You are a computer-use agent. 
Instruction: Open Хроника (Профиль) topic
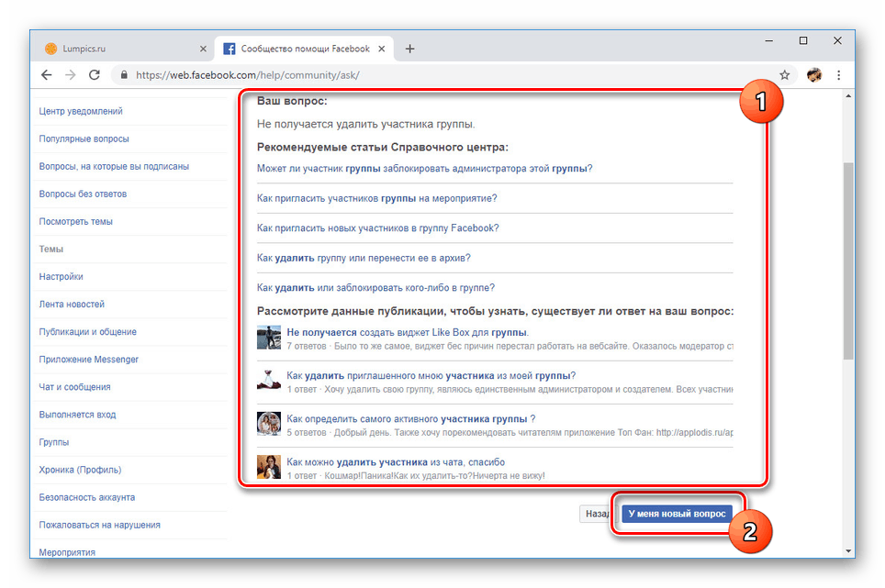point(80,471)
